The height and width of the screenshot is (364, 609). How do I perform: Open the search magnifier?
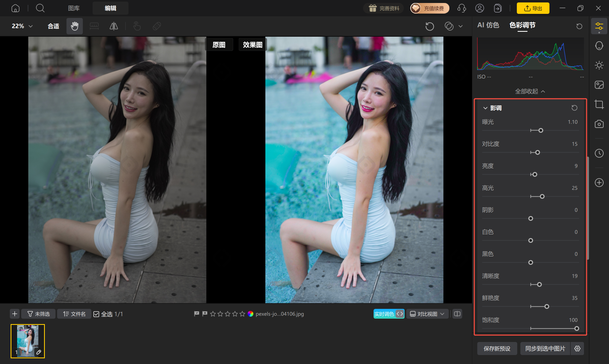click(x=40, y=8)
